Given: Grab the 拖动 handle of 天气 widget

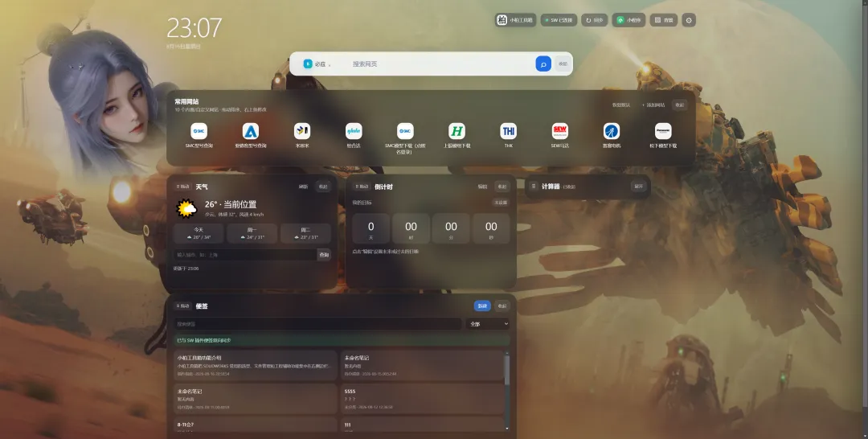Looking at the screenshot, I should [182, 187].
